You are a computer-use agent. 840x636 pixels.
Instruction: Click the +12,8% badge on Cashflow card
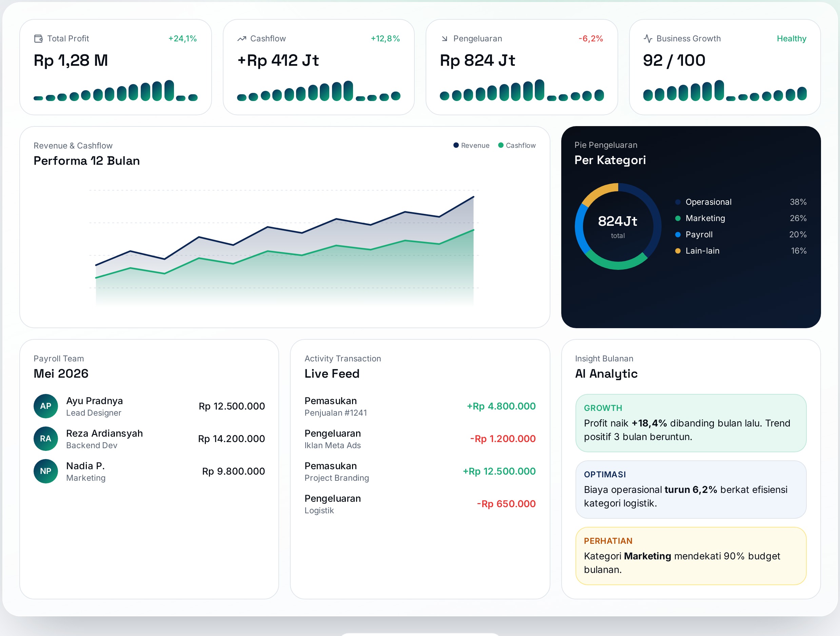[385, 39]
